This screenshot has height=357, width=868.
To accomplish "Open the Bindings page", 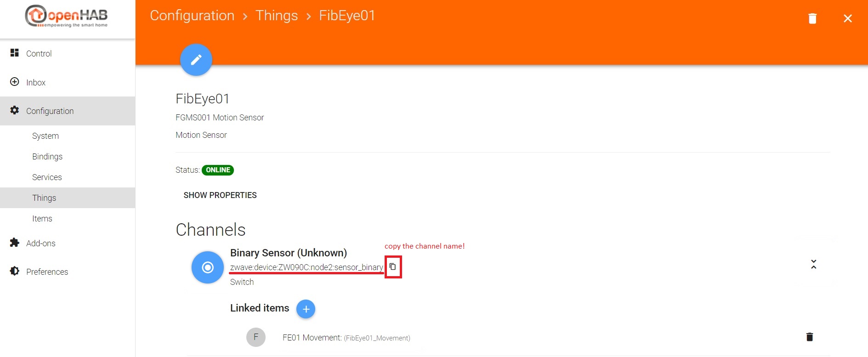I will pos(47,157).
